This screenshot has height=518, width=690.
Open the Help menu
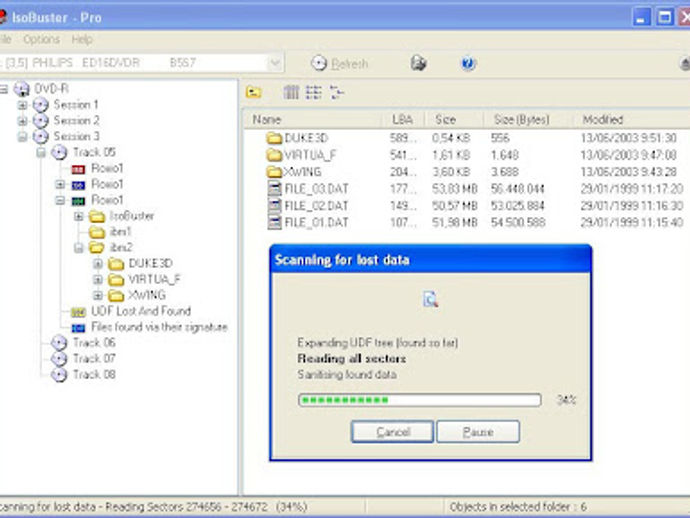[x=82, y=40]
